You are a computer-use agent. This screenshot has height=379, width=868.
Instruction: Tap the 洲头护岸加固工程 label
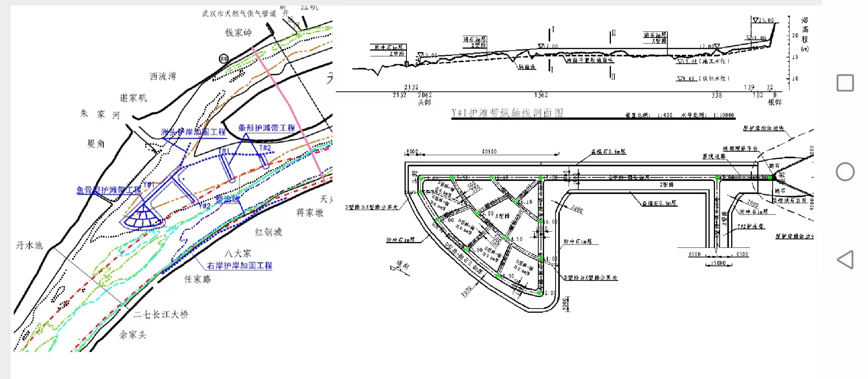[193, 132]
